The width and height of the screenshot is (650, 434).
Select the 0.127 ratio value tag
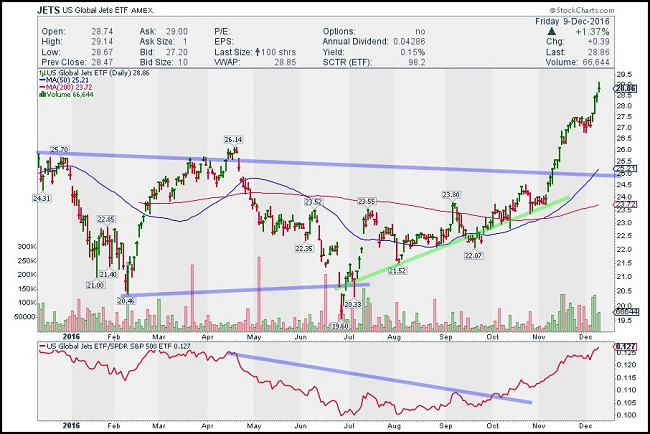626,347
